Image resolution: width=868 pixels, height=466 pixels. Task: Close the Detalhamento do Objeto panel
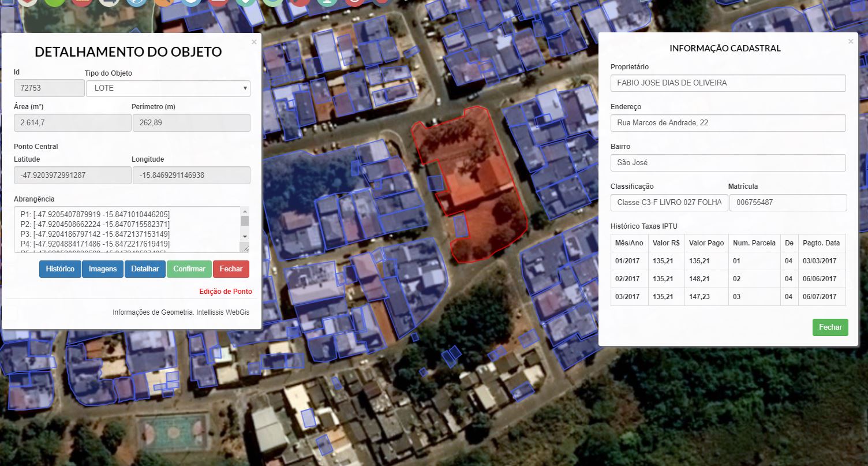(254, 42)
